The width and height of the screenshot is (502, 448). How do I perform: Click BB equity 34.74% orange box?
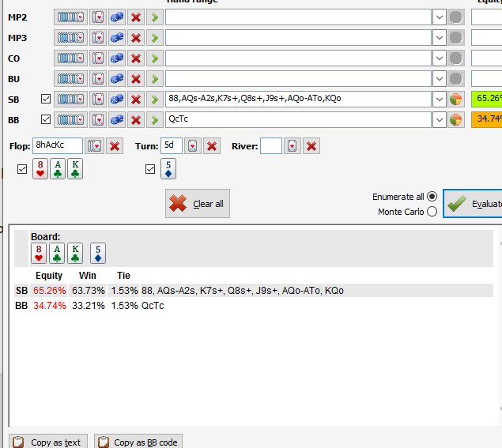487,119
